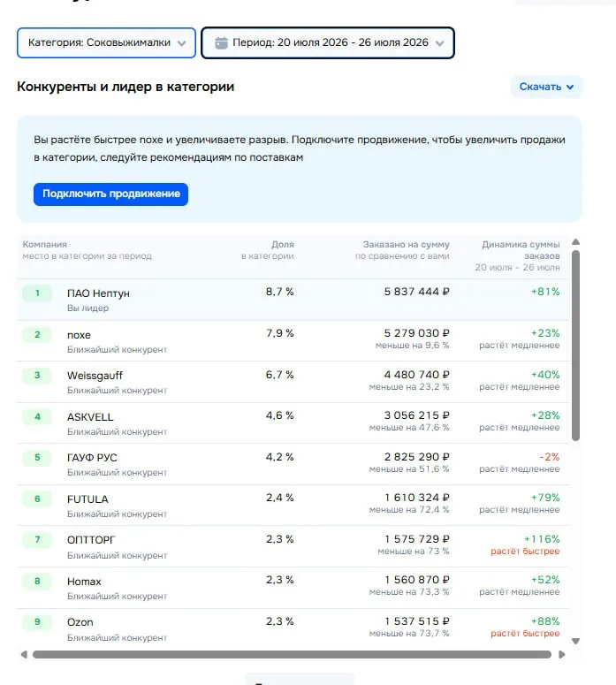Click rank badge 9 for Ozon
Screen dimensions: 616x685
pos(37,621)
